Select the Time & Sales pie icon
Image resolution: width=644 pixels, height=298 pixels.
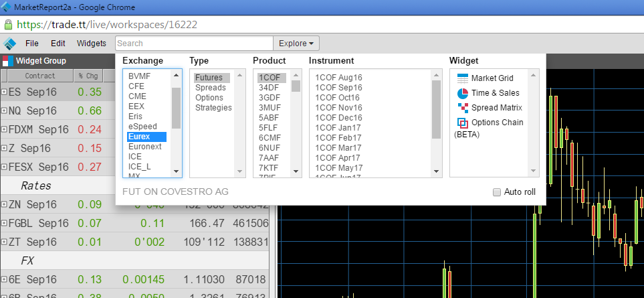point(463,93)
